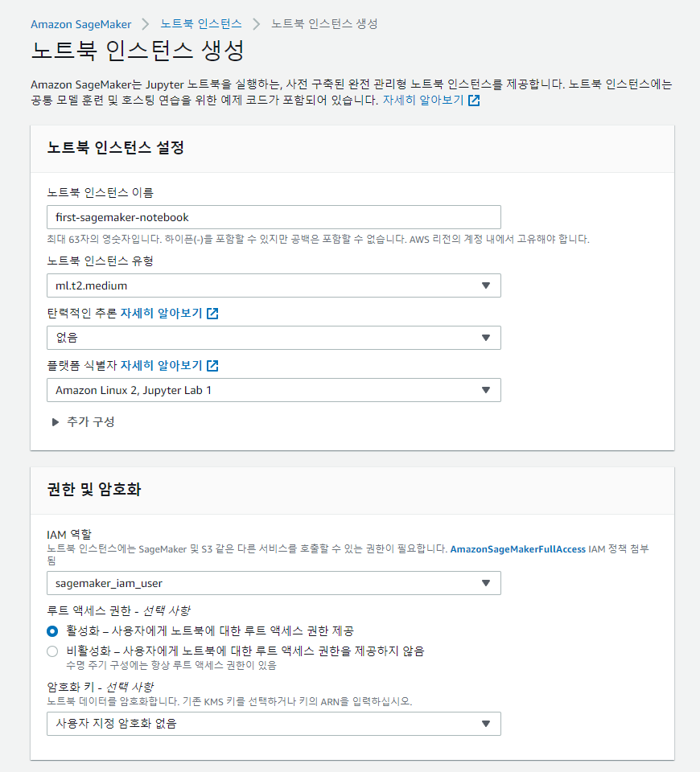
Task: Open 탄력적인 추론 자세히 알아보기 link
Action: [x=161, y=313]
